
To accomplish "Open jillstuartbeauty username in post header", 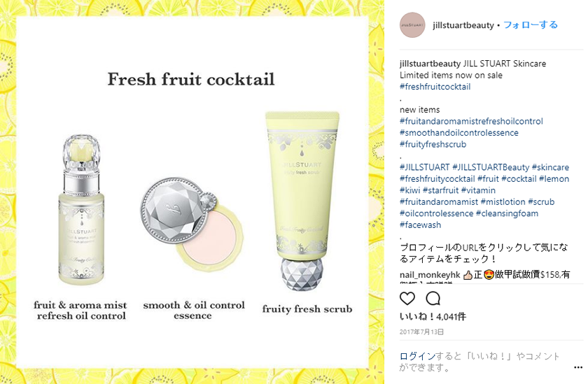I will (463, 25).
